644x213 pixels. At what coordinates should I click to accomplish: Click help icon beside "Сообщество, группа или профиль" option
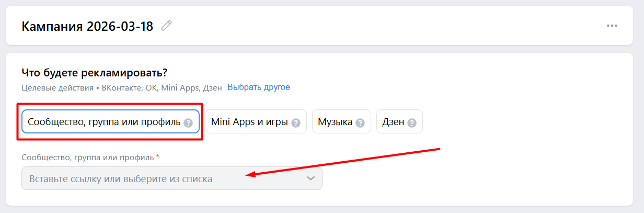click(188, 123)
